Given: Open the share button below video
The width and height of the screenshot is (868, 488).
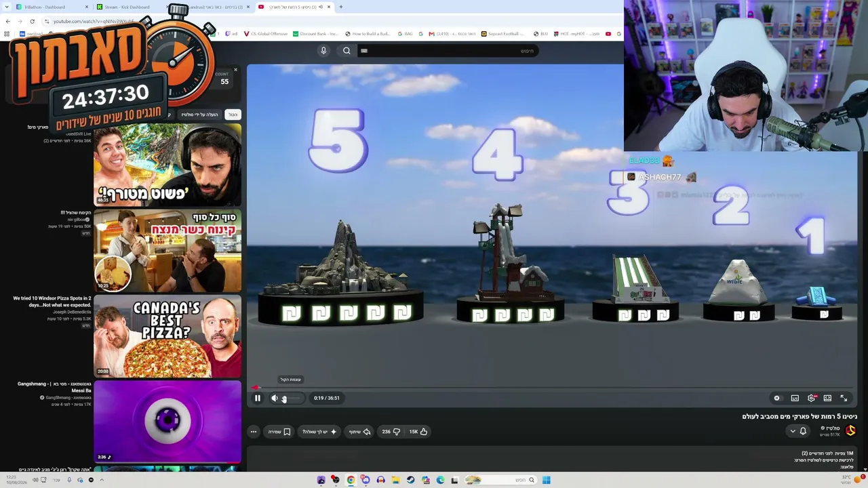Looking at the screenshot, I should click(359, 432).
